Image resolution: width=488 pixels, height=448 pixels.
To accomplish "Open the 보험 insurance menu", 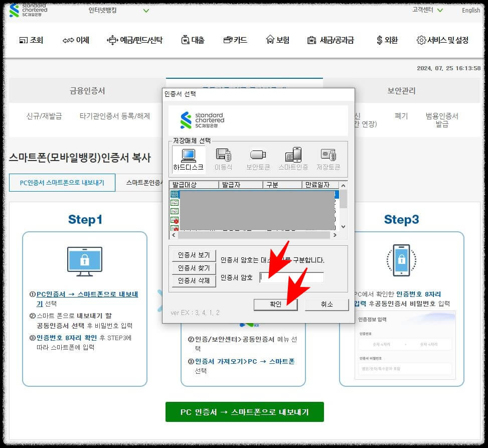I will [278, 40].
